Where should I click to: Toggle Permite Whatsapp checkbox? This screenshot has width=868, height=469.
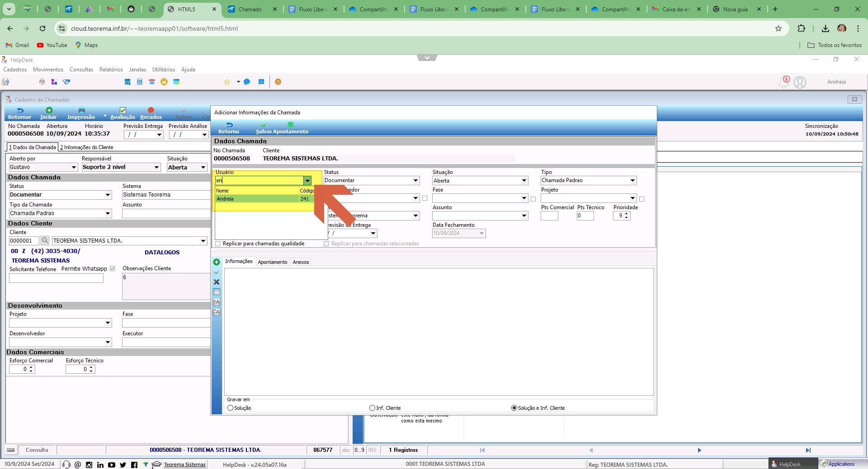(x=113, y=269)
